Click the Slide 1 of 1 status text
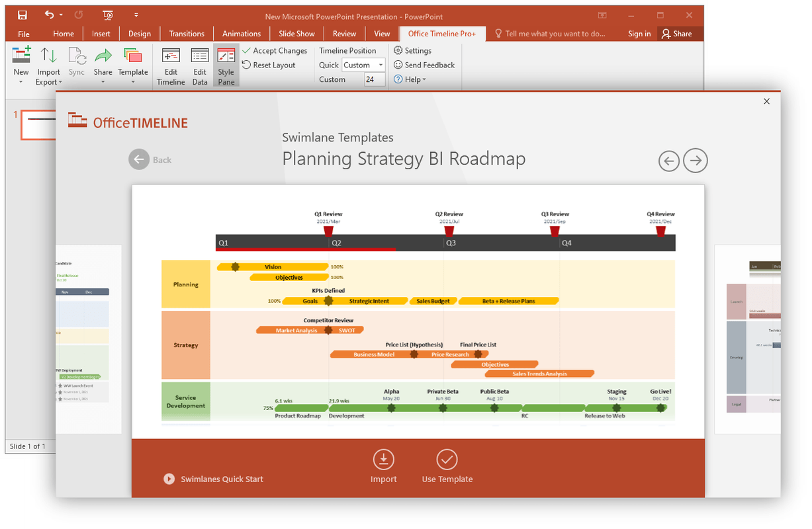The height and width of the screenshot is (529, 812). [27, 446]
